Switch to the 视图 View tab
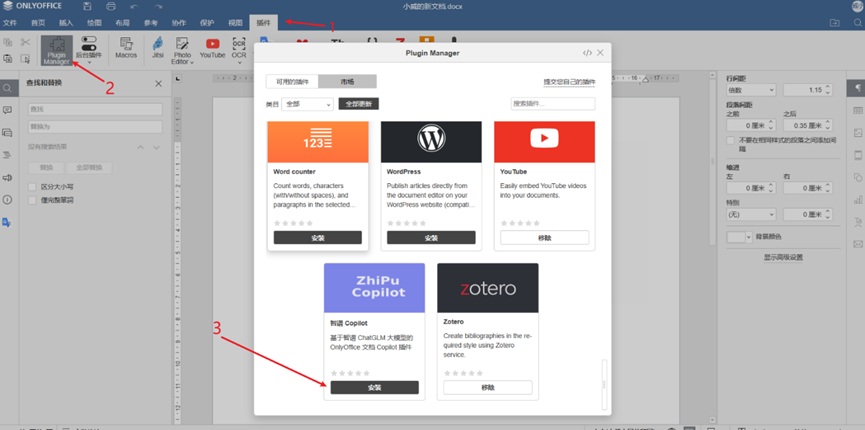The width and height of the screenshot is (865, 430). [x=235, y=23]
